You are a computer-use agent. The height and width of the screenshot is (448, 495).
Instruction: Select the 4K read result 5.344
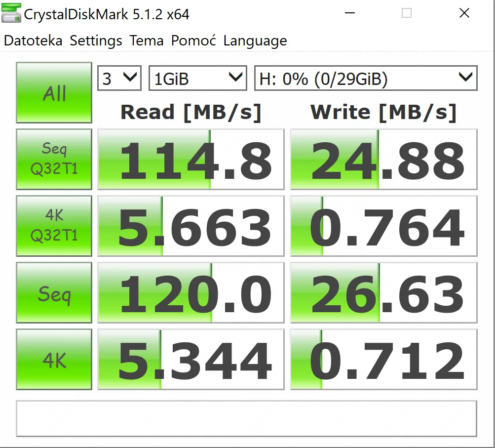pyautogui.click(x=191, y=359)
